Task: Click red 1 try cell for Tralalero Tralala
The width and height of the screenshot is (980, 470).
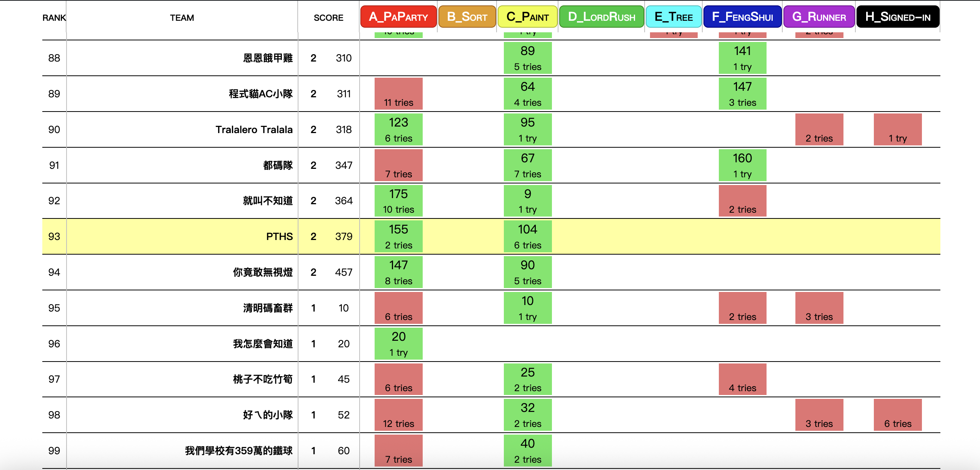Action: (x=898, y=130)
